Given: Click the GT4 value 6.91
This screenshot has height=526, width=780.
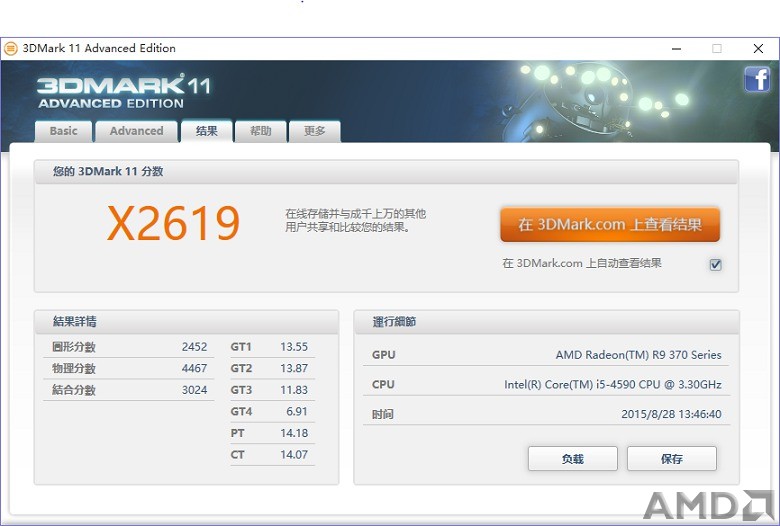Looking at the screenshot, I should [x=297, y=412].
